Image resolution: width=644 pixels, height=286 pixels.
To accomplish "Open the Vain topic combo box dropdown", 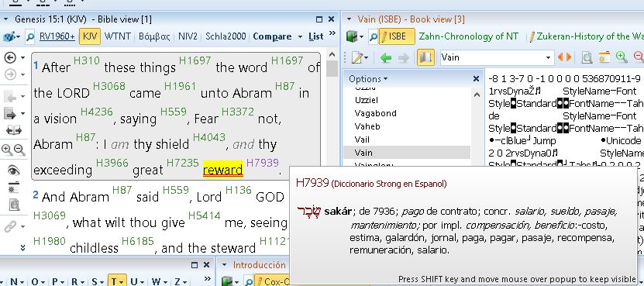I will click(x=549, y=58).
